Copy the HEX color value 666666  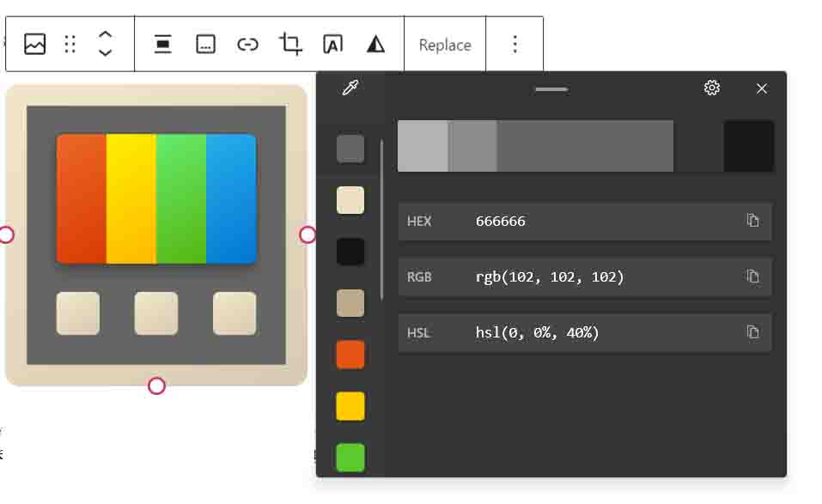pos(753,221)
